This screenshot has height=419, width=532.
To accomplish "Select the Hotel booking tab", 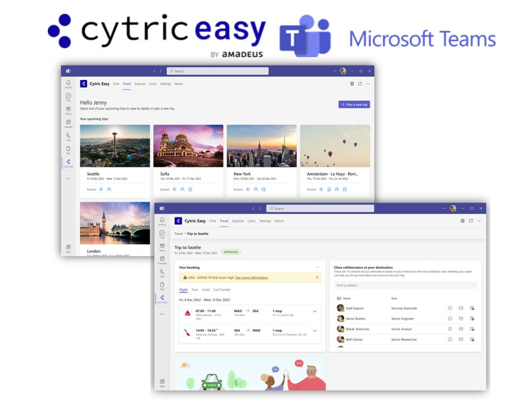I will click(206, 290).
